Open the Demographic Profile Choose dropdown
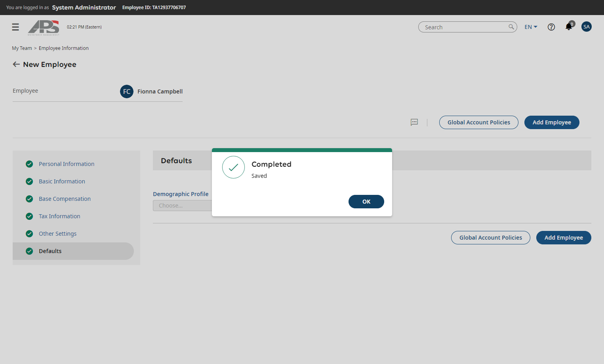This screenshot has width=604, height=364. click(x=183, y=206)
